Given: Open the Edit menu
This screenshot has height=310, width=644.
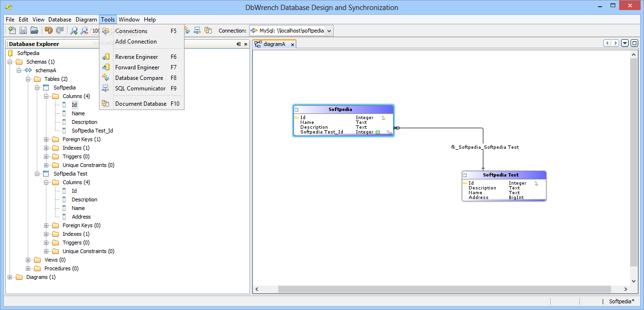Looking at the screenshot, I should (x=23, y=20).
